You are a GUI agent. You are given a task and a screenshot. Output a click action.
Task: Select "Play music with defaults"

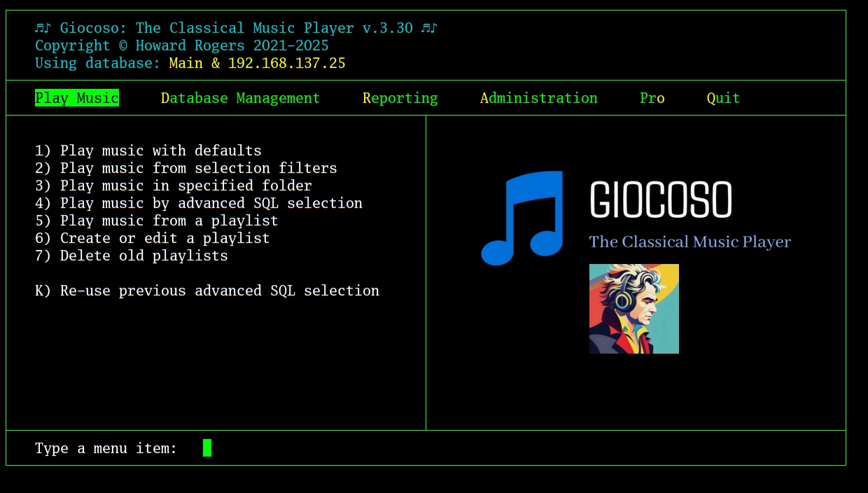click(148, 150)
